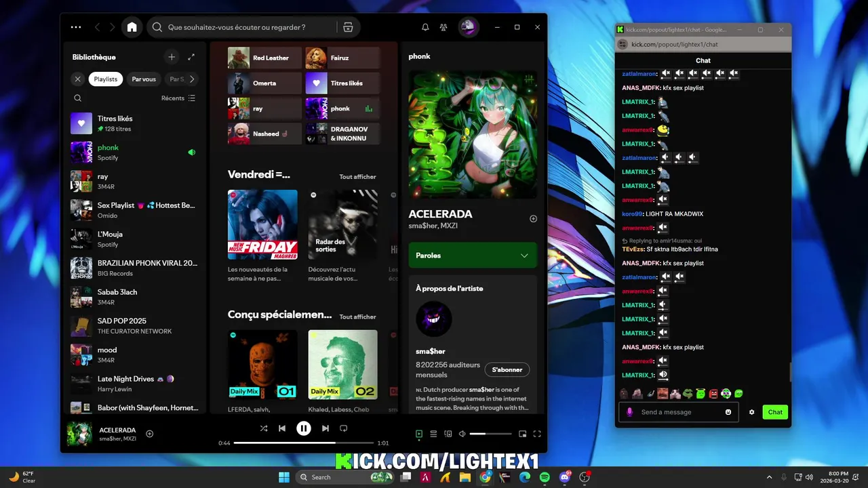Open the L'Mouja playlist

(x=136, y=239)
